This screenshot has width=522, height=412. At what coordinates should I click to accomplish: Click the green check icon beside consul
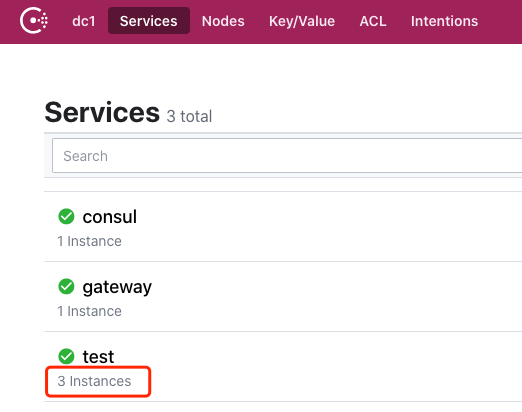click(x=66, y=217)
